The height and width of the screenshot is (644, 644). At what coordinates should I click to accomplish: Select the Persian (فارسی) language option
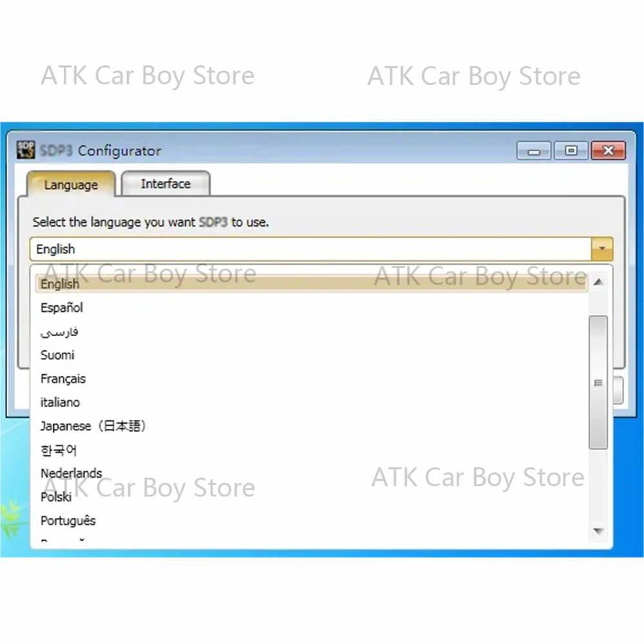pyautogui.click(x=311, y=332)
